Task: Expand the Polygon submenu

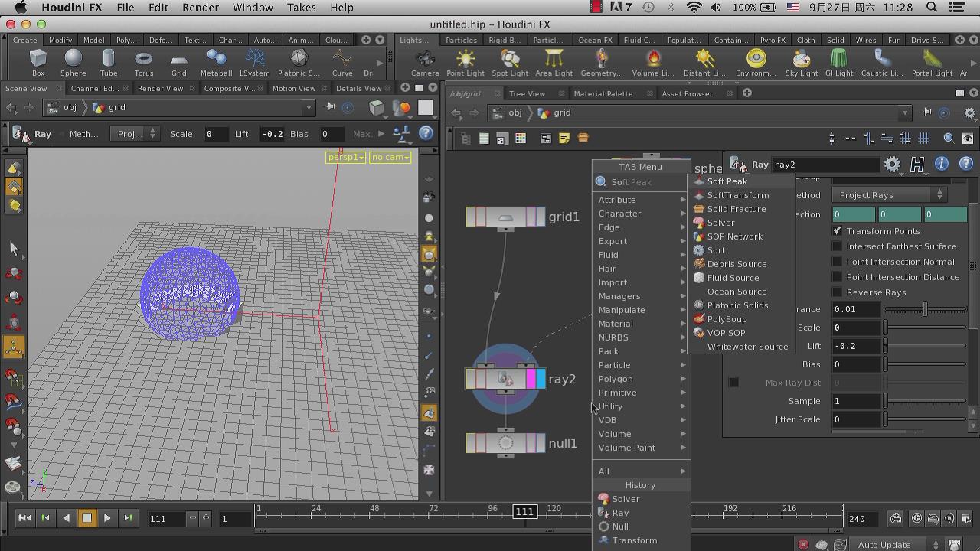Action: point(642,379)
